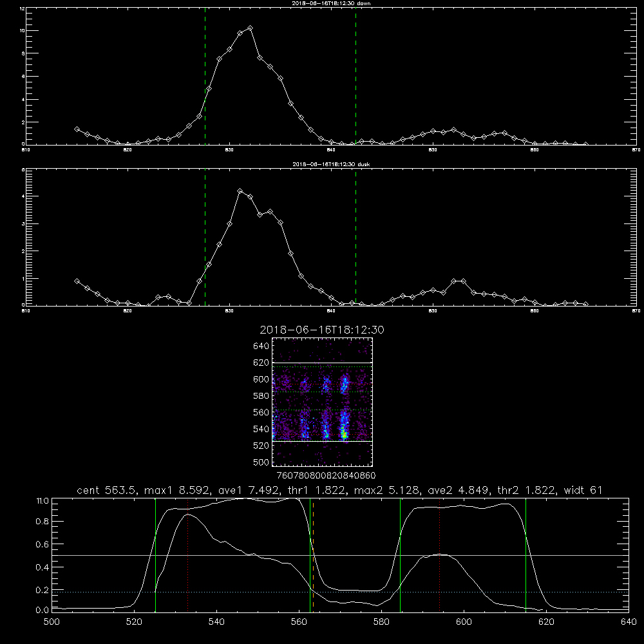Screen dimensions: 644x644
Task: Click the '0.0' y-axis label of bottom plot
Action: pyautogui.click(x=43, y=610)
